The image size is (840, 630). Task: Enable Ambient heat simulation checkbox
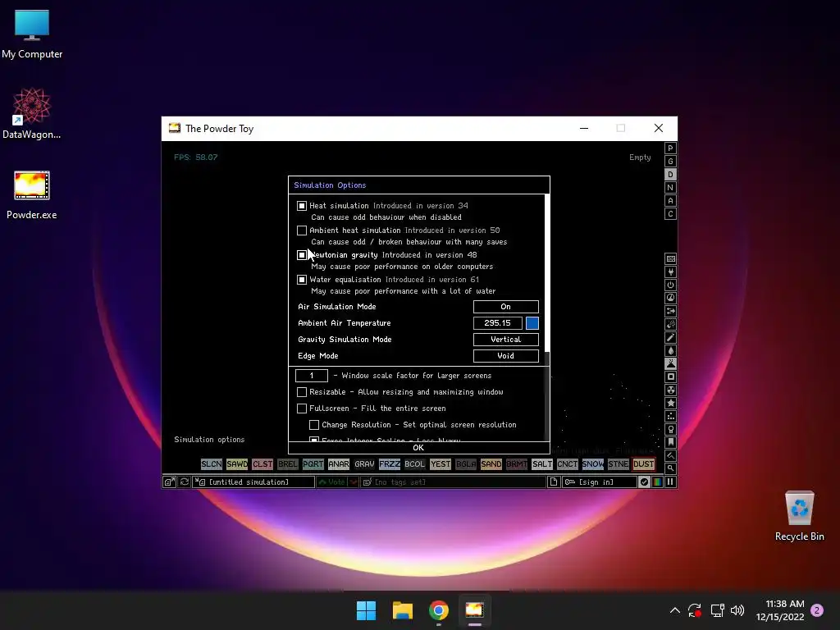pos(302,231)
